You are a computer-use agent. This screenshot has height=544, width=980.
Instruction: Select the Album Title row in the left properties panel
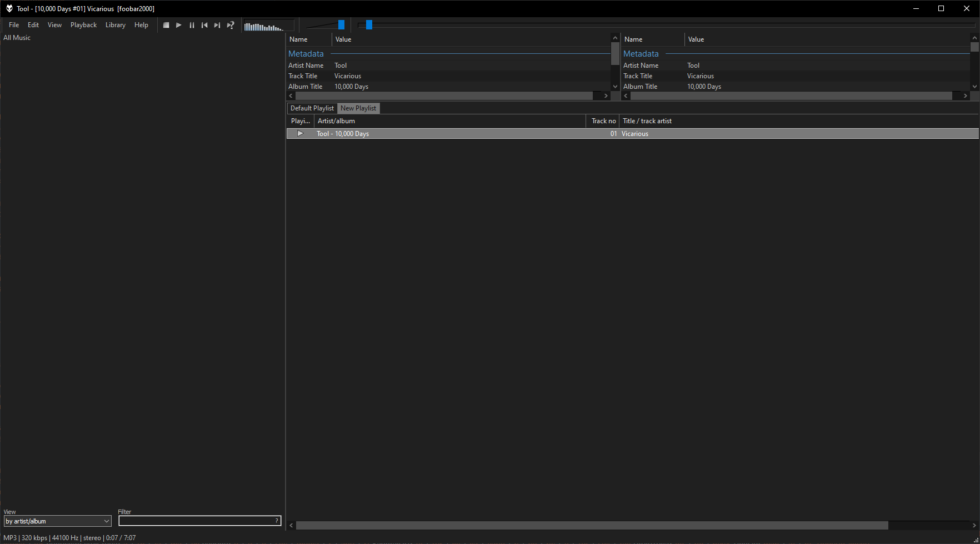coord(449,87)
